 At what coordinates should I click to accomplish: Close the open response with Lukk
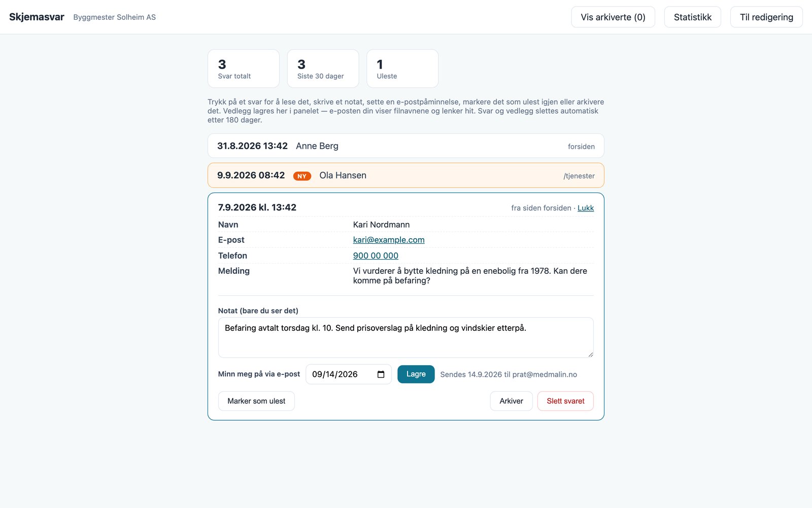586,208
